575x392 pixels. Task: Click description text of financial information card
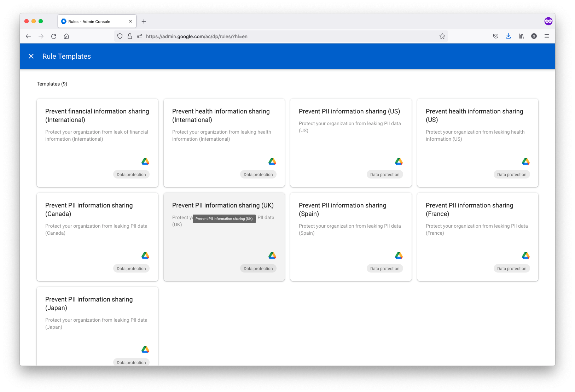(x=97, y=135)
